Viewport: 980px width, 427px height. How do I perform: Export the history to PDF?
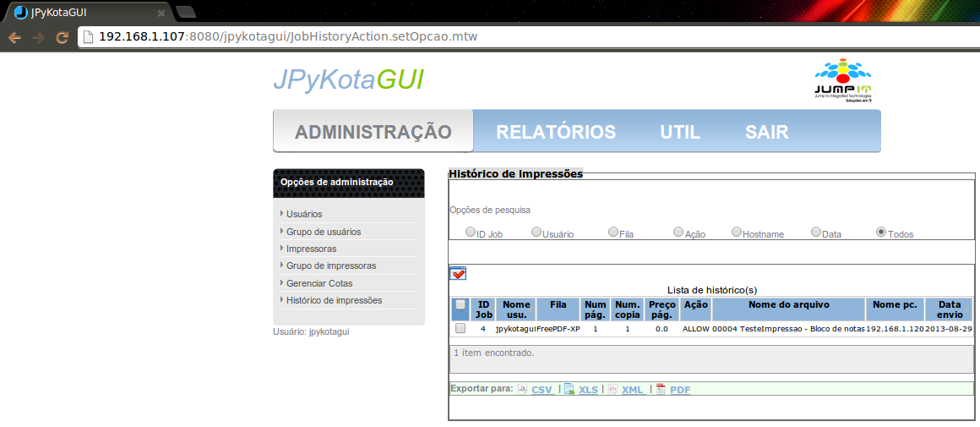point(680,390)
